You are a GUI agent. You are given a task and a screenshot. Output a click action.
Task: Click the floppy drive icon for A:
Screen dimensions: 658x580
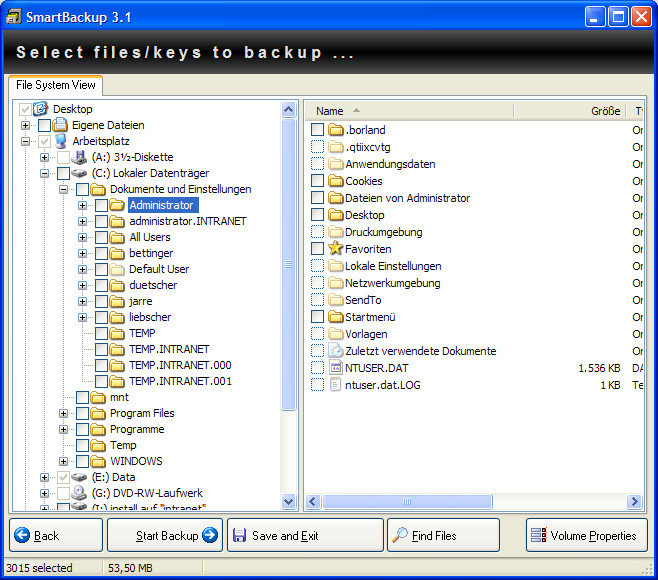(x=79, y=157)
